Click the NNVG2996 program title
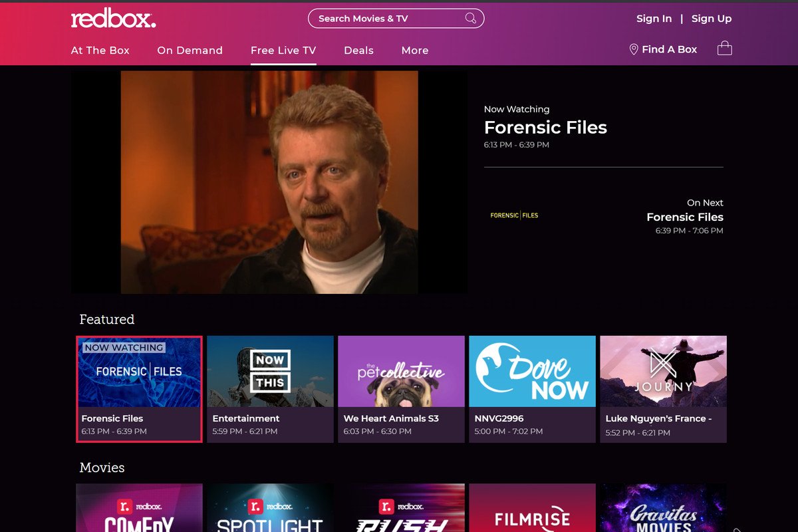798x532 pixels. pos(499,418)
